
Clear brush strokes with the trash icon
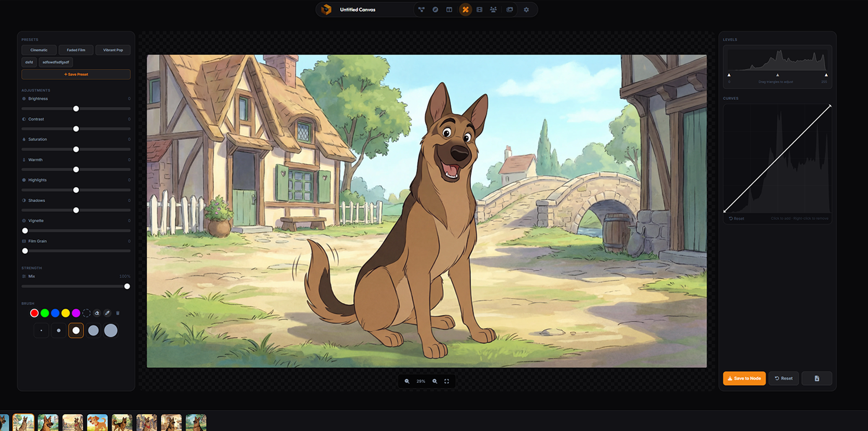pos(117,313)
